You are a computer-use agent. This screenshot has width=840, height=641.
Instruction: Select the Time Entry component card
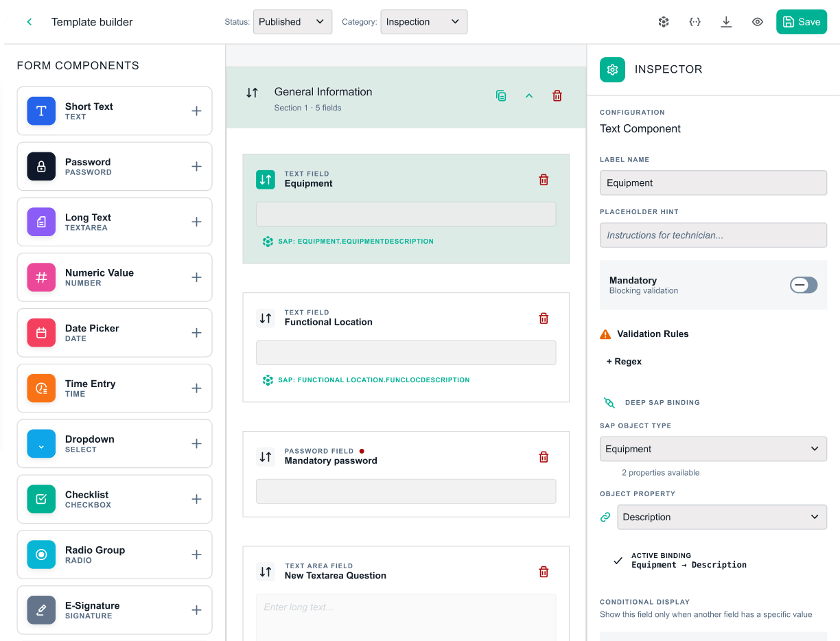pos(115,388)
